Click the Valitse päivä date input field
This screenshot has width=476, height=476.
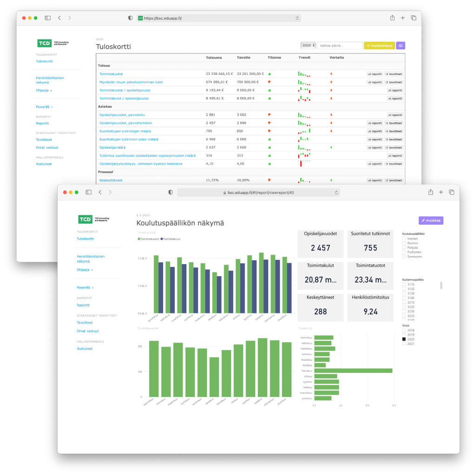coord(340,46)
